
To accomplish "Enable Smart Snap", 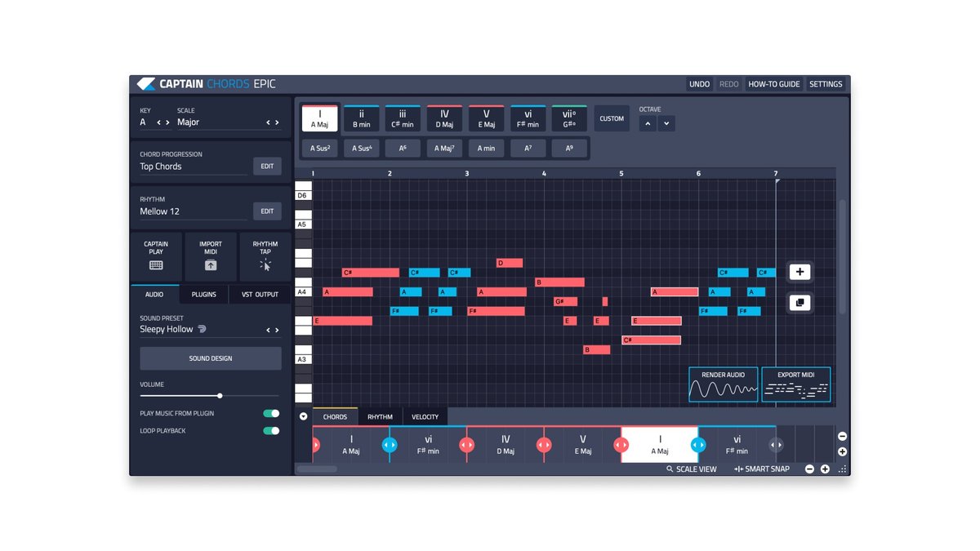I will point(761,469).
